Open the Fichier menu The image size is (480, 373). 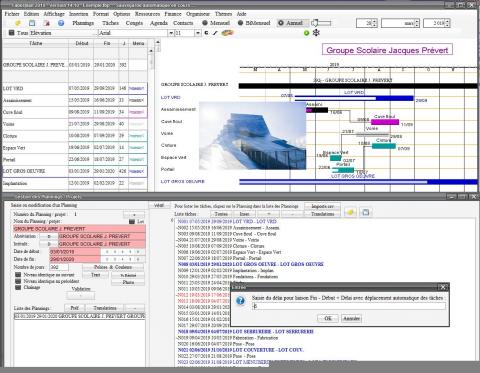12,14
